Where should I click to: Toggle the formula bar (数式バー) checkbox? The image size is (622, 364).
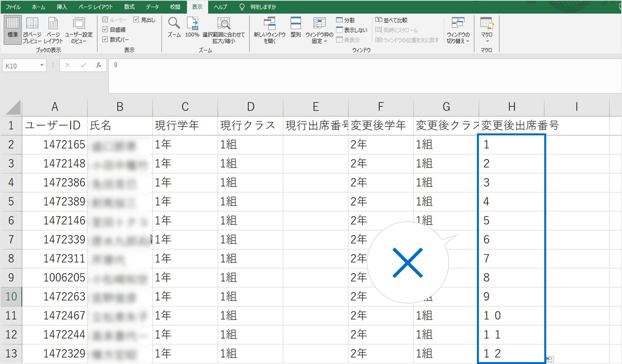tap(105, 39)
